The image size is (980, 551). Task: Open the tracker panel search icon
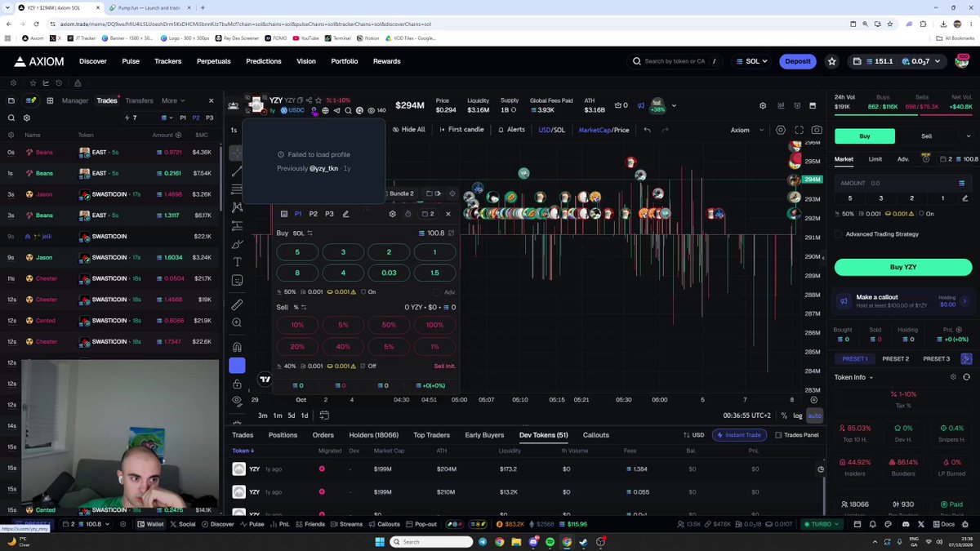[11, 118]
